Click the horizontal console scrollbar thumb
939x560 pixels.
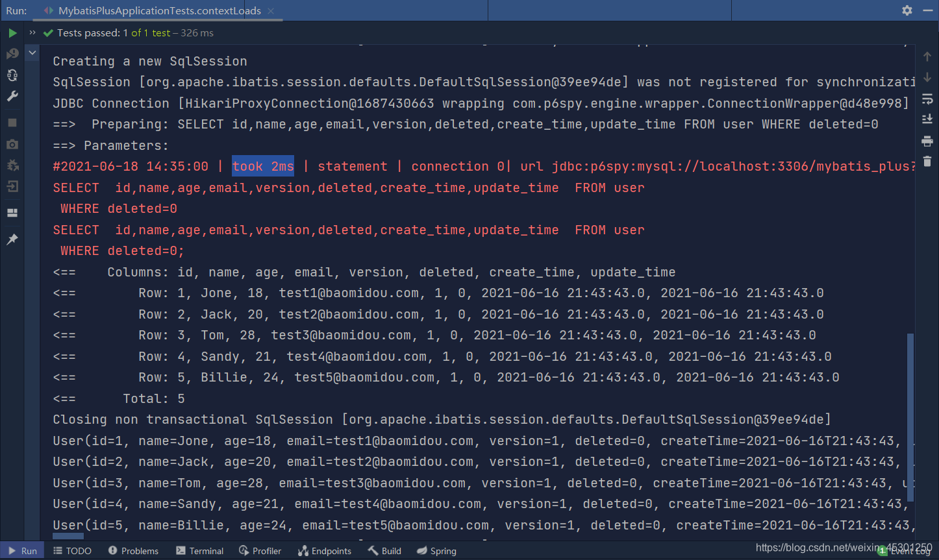[x=68, y=537]
